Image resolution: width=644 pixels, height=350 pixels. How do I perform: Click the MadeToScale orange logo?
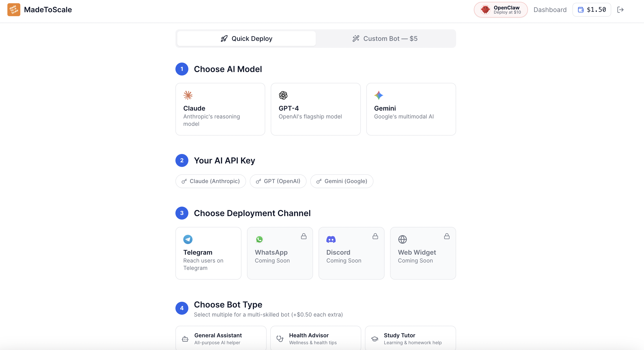[x=14, y=10]
